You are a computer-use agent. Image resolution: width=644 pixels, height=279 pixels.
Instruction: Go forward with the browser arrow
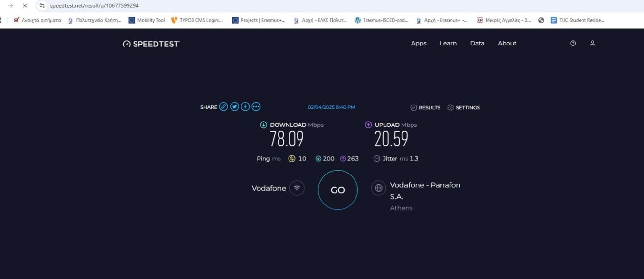(11, 5)
